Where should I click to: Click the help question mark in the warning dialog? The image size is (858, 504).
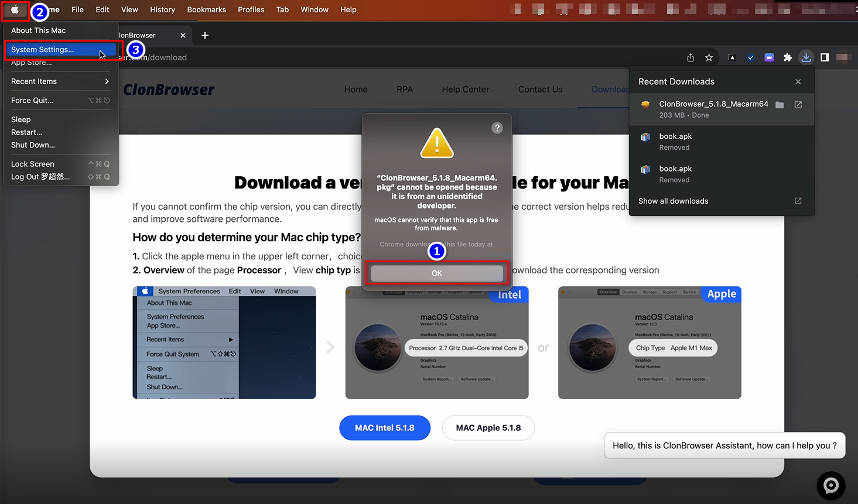click(x=497, y=128)
